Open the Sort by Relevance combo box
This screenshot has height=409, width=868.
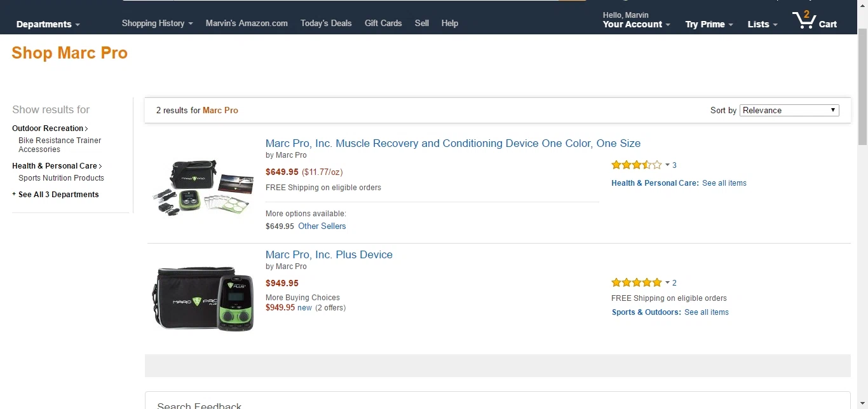789,110
